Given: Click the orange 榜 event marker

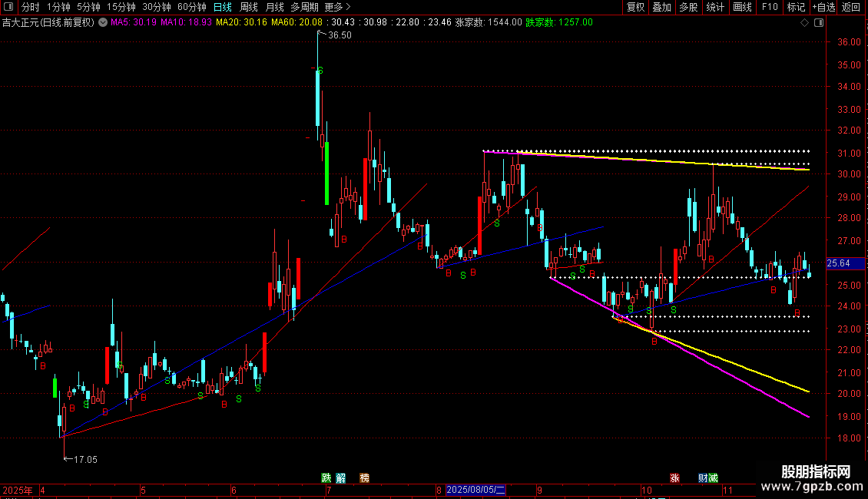Looking at the screenshot, I should point(364,478).
